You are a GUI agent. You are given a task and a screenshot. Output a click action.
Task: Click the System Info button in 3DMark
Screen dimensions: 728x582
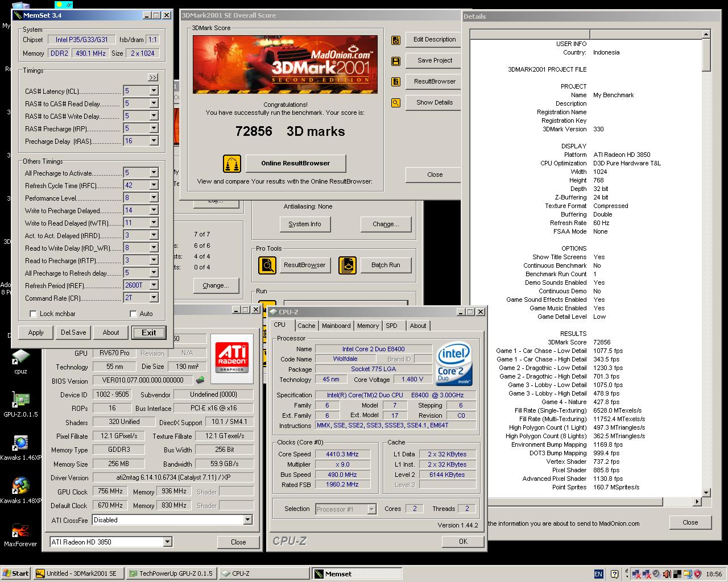[304, 224]
